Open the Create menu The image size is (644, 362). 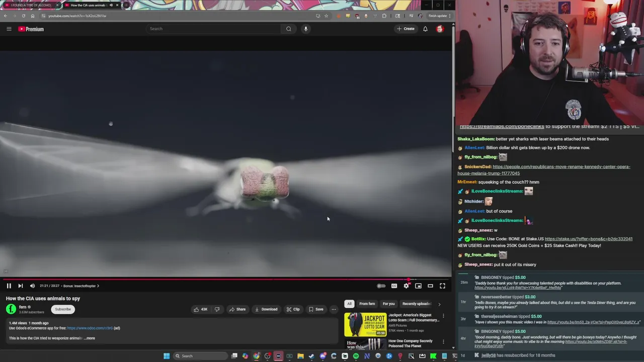point(406,29)
